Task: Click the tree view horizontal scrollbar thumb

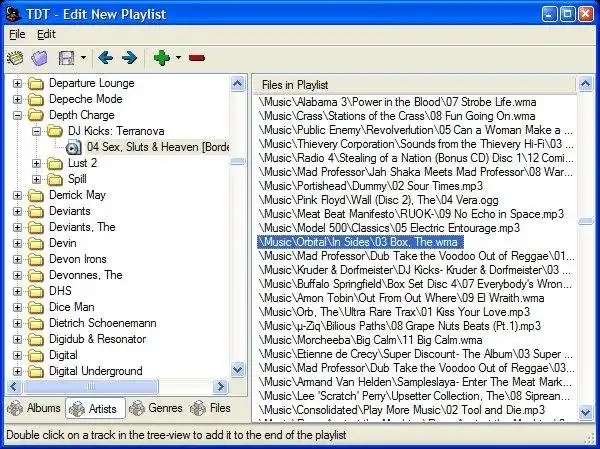Action: [91, 387]
